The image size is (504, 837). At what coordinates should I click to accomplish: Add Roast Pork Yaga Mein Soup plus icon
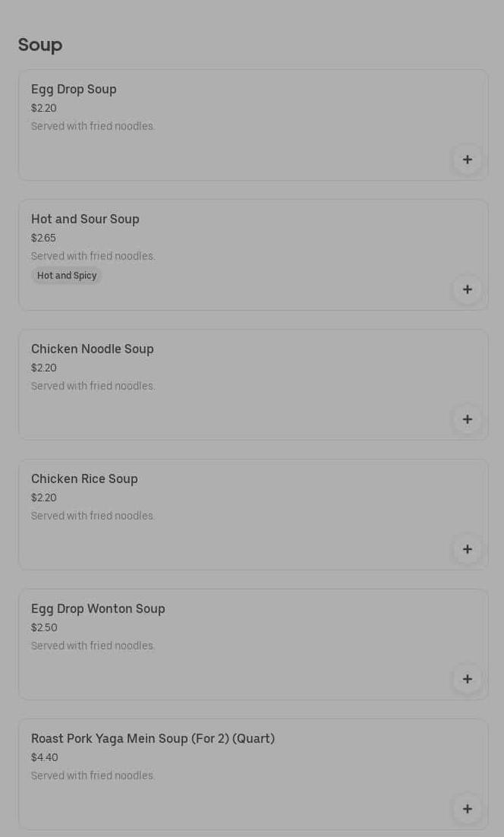click(x=467, y=809)
